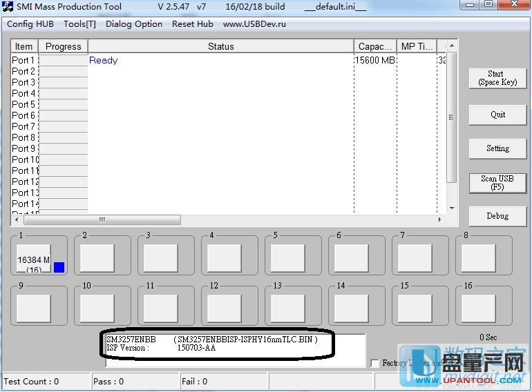Select the Port 7 row
Viewport: 532px width, 392px height.
click(229, 126)
